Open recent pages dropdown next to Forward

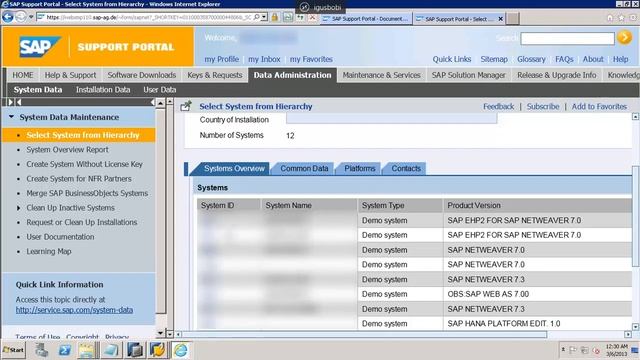[31, 17]
